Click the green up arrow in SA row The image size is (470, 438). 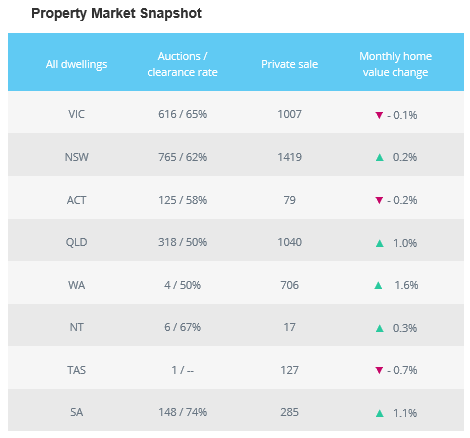(x=379, y=413)
